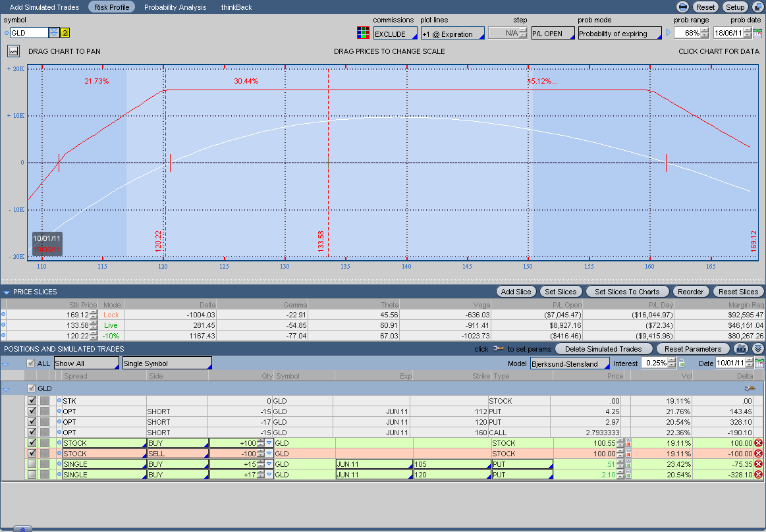Uncheck the ALL positions checkbox
The height and width of the screenshot is (532, 766).
[x=31, y=363]
